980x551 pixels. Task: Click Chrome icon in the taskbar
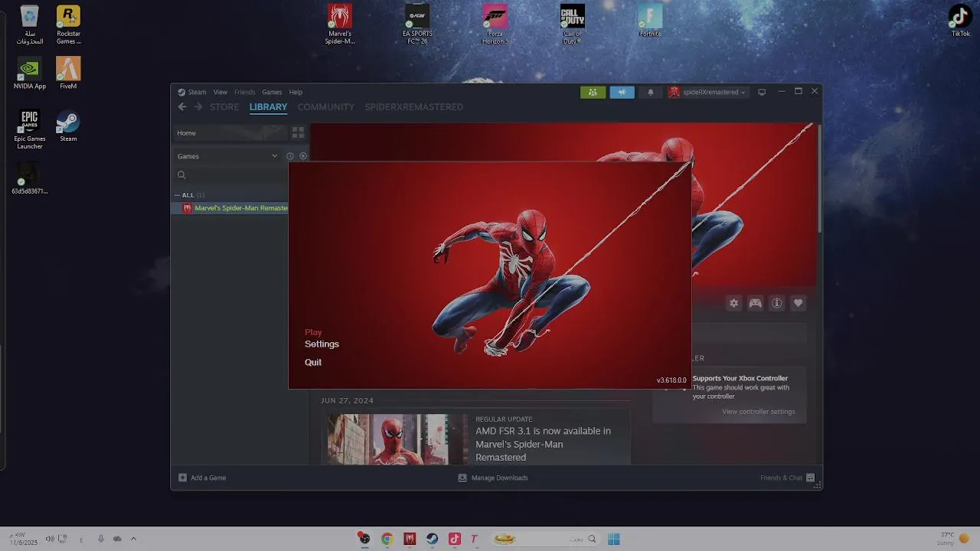(387, 539)
